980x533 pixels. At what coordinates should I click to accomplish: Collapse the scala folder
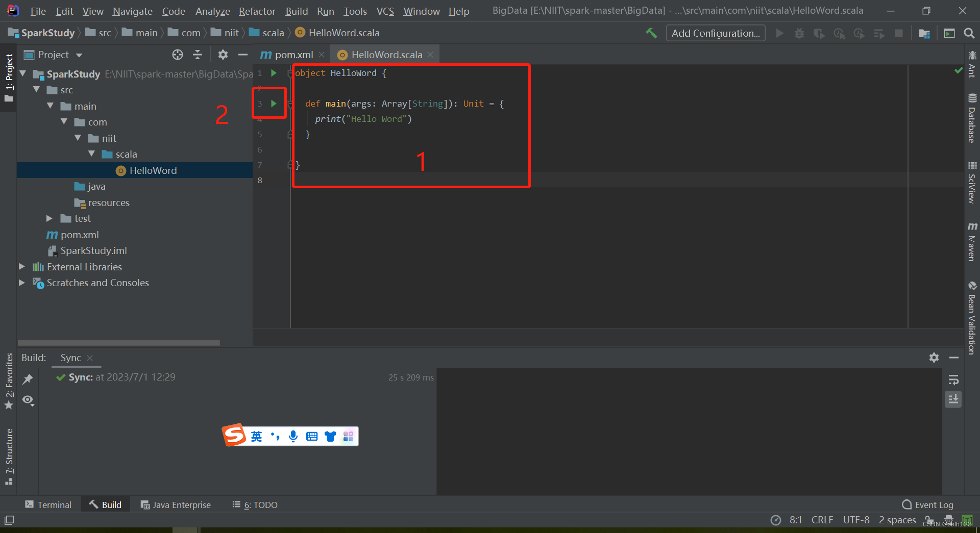click(x=91, y=154)
